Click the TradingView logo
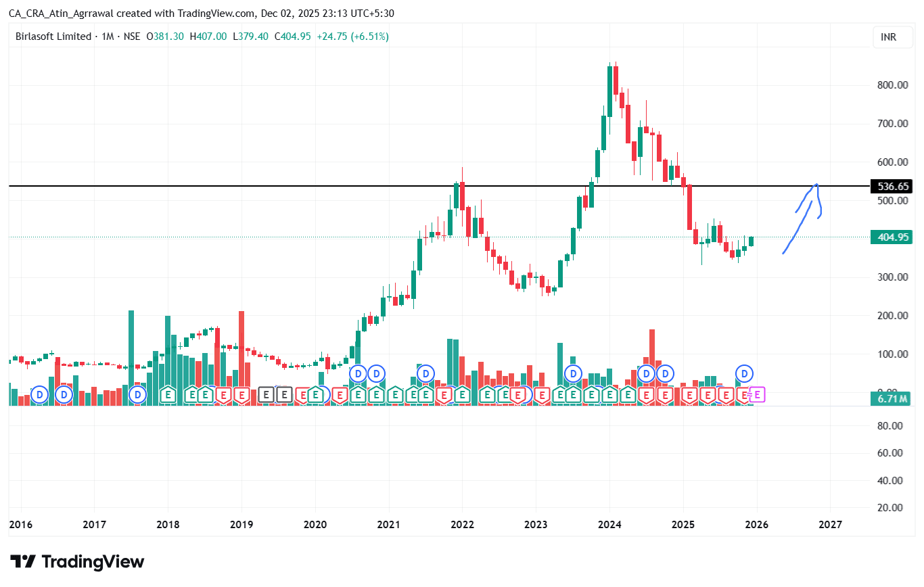The height and width of the screenshot is (587, 924). (x=77, y=561)
